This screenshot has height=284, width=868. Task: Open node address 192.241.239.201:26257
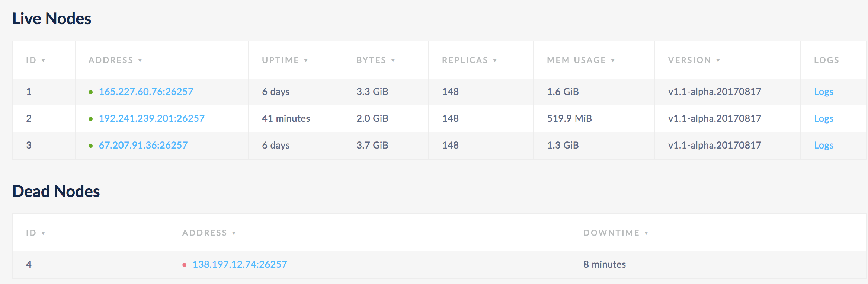click(151, 118)
